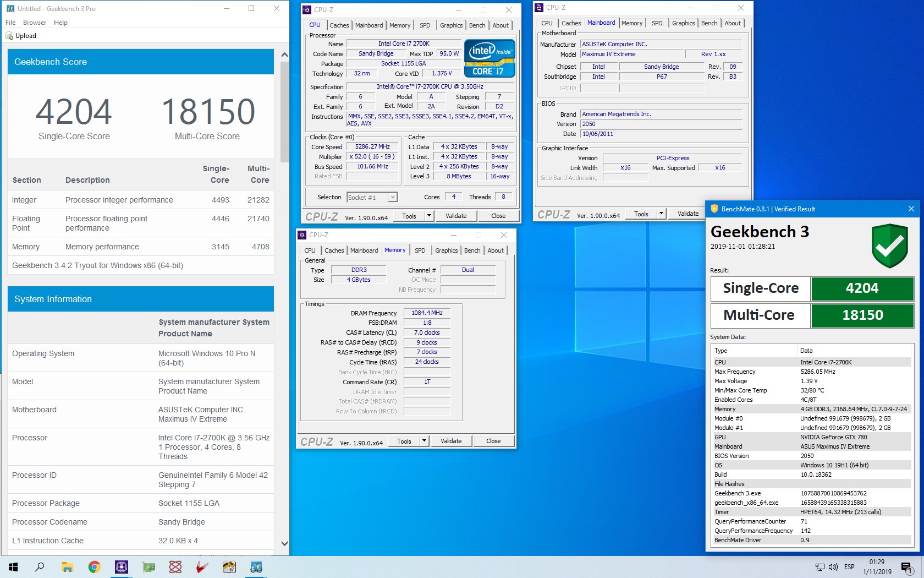Screen dimensions: 924x578
Task: Click Close in the CPU-Z window showing the CPU tab
Action: (x=498, y=216)
